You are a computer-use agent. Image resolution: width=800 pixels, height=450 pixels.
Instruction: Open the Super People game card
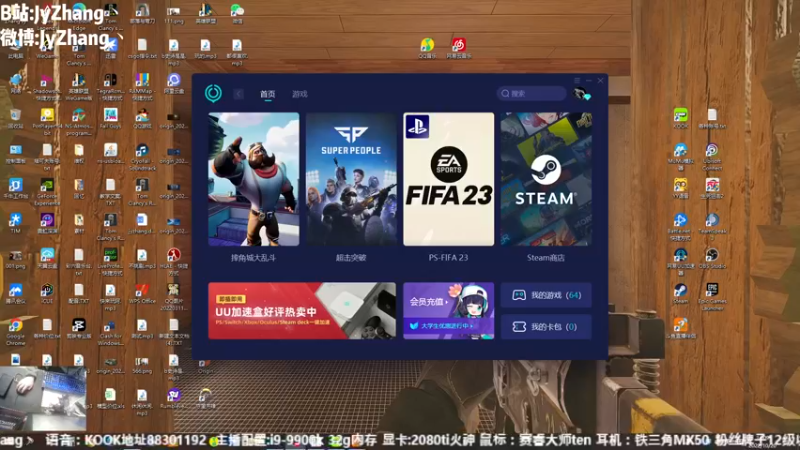[x=351, y=179]
